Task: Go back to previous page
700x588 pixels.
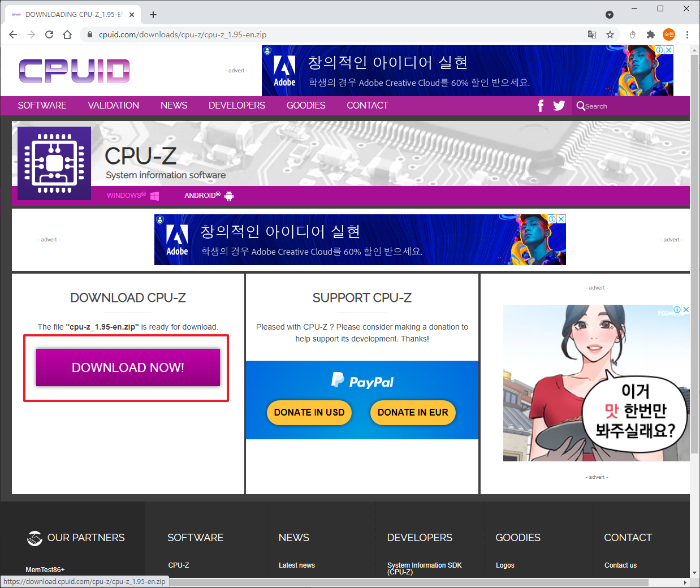Action: click(13, 34)
